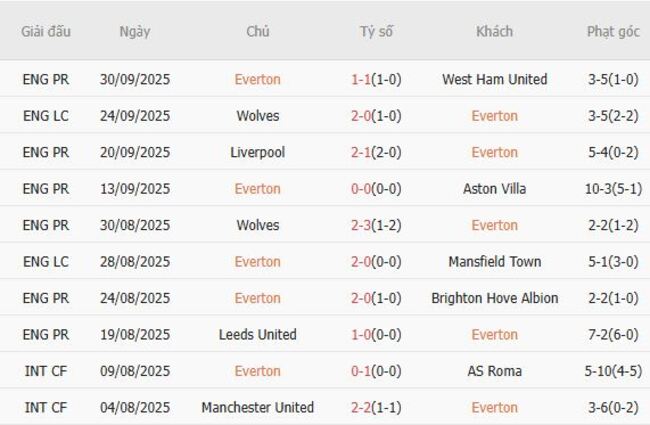This screenshot has height=425, width=650.
Task: Click the Leeds United home team
Action: click(x=257, y=335)
